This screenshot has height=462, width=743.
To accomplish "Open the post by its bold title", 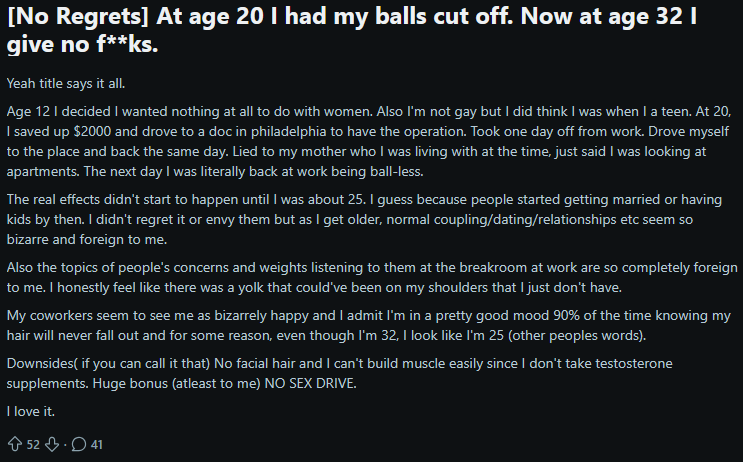I will [x=352, y=30].
